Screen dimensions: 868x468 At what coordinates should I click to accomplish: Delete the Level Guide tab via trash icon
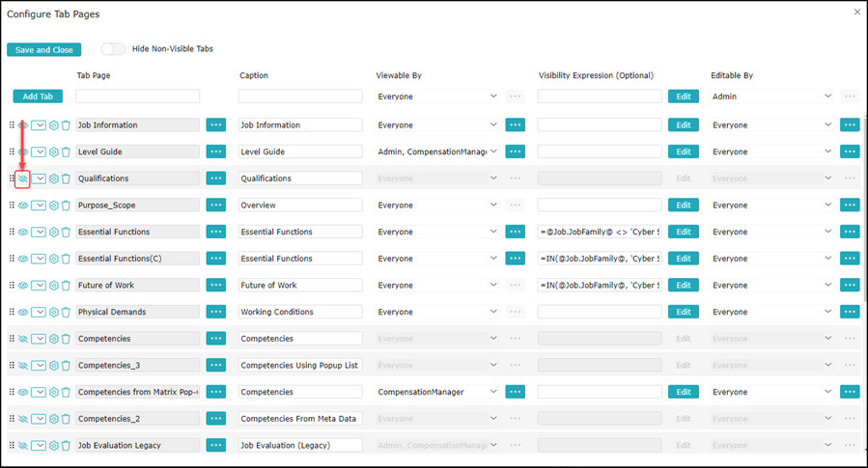point(66,152)
